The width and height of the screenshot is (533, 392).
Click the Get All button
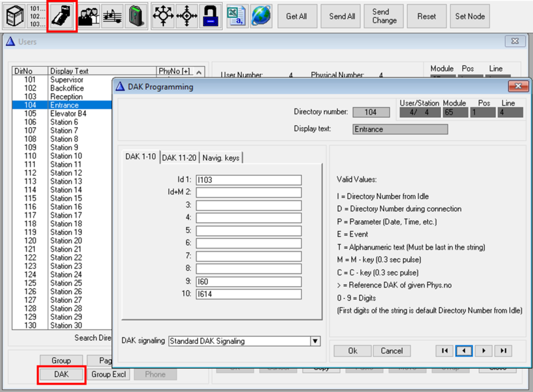[296, 16]
